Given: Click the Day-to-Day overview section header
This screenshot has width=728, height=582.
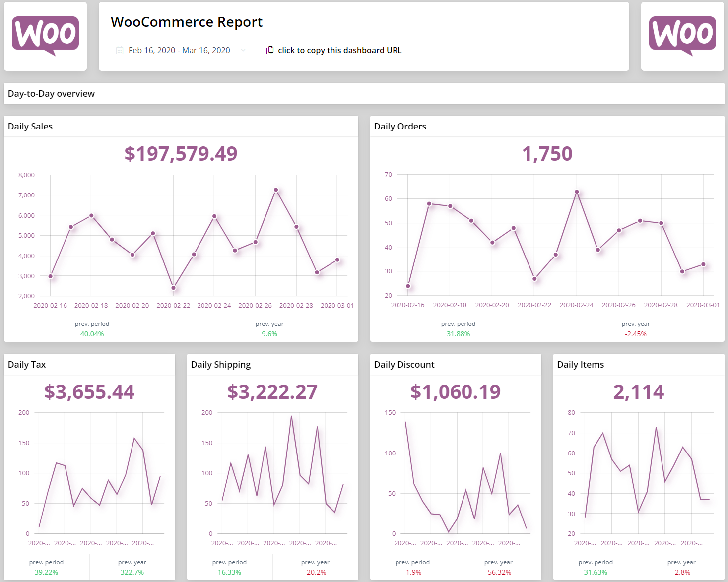Looking at the screenshot, I should tap(51, 94).
